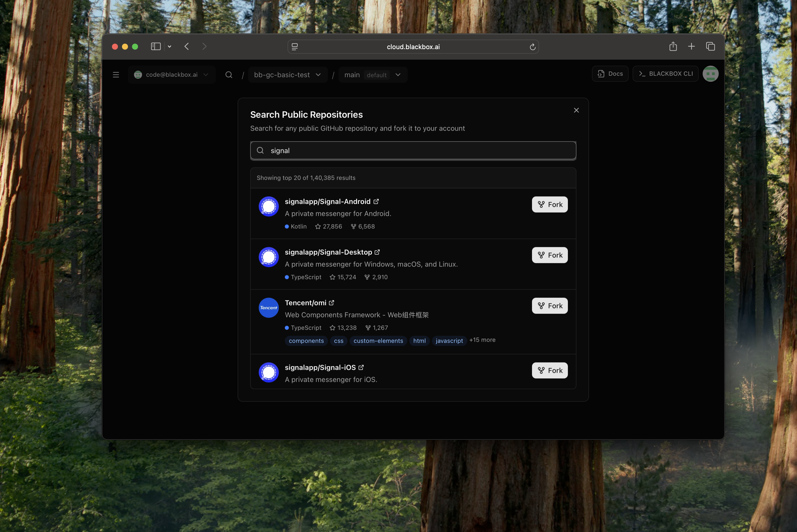797x532 pixels.
Task: Open Signal-Desktop via its external link icon
Action: 377,252
